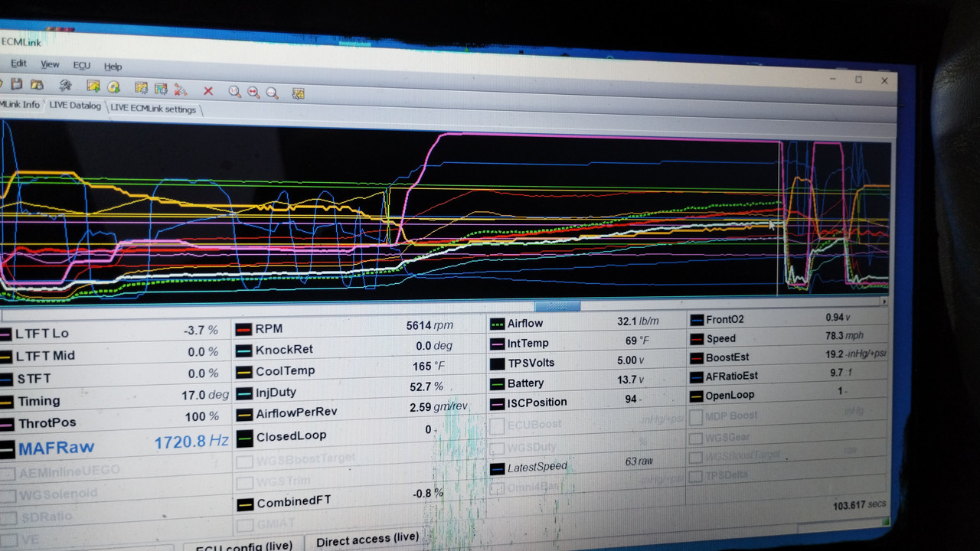Enable the MDP Boost checkbox
The image size is (980, 551).
click(x=696, y=417)
